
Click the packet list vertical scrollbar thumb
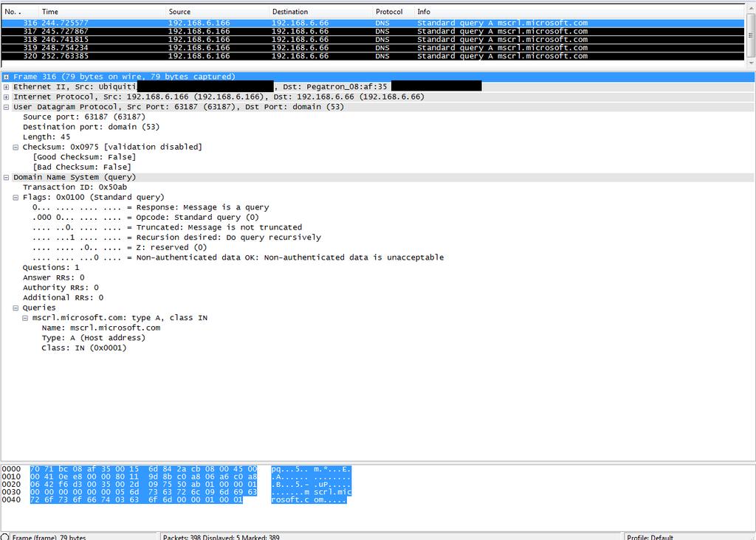point(751,35)
